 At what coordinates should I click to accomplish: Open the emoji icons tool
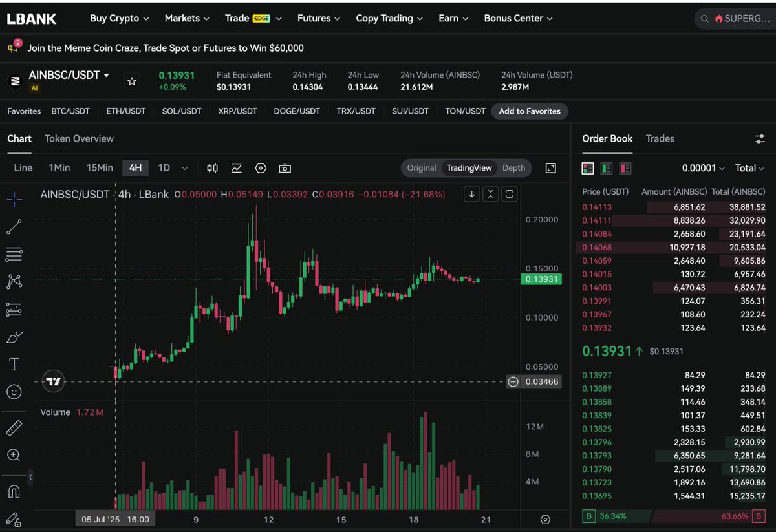click(x=14, y=392)
